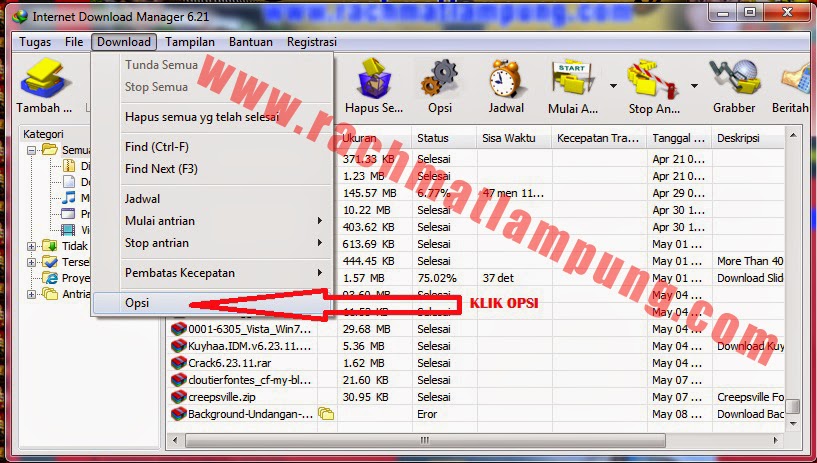
Task: Click the vertical scrollbar down arrow
Action: [x=793, y=424]
